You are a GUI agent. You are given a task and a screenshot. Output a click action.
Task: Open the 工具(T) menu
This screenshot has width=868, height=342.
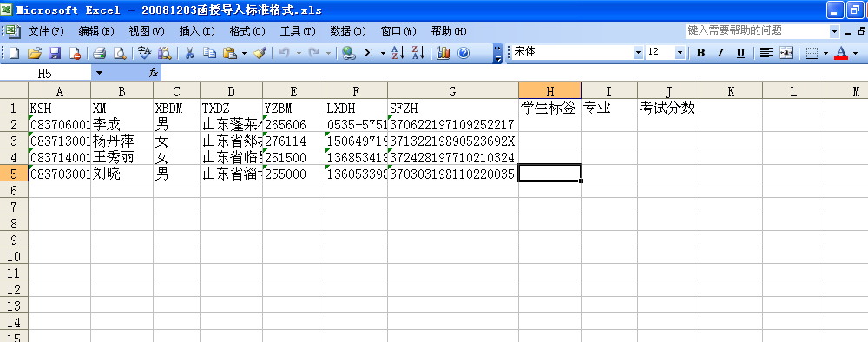pos(298,31)
